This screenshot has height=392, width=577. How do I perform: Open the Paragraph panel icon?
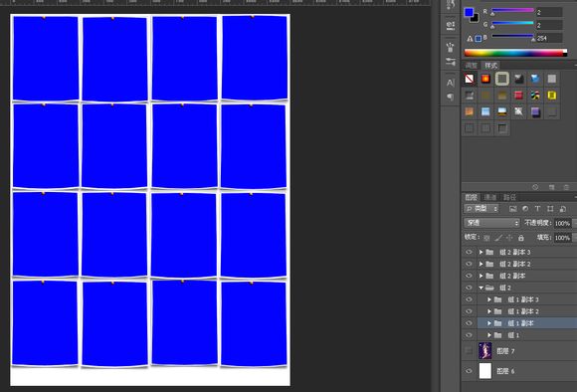[x=450, y=97]
